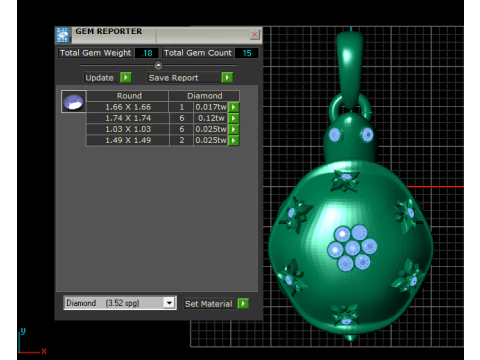The image size is (480, 360).
Task: Click the Total Gem Weight value .18
Action: click(x=147, y=53)
